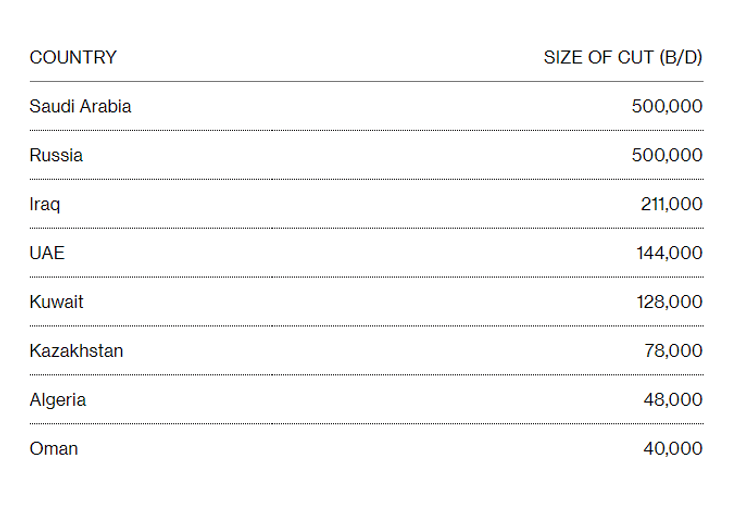Click the SIZE OF CUT (B/D) header

622,57
